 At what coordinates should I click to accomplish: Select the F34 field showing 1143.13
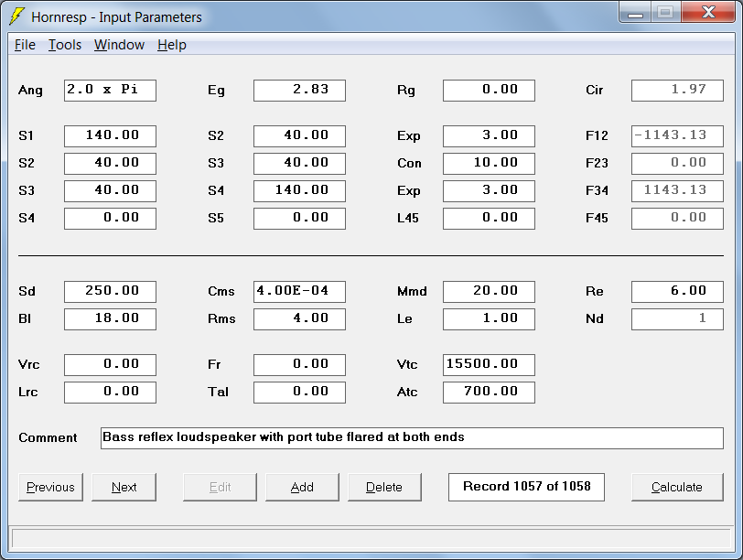coord(678,191)
